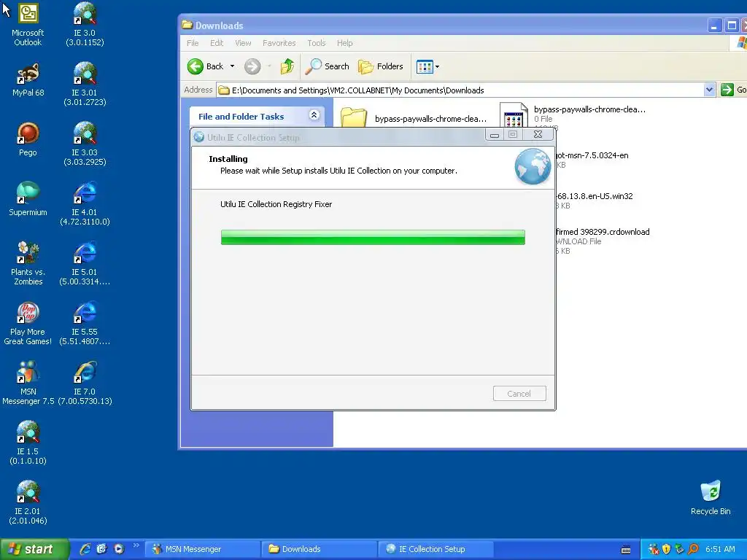747x560 pixels.
Task: Switch to Downloads taskbar button
Action: click(320, 549)
